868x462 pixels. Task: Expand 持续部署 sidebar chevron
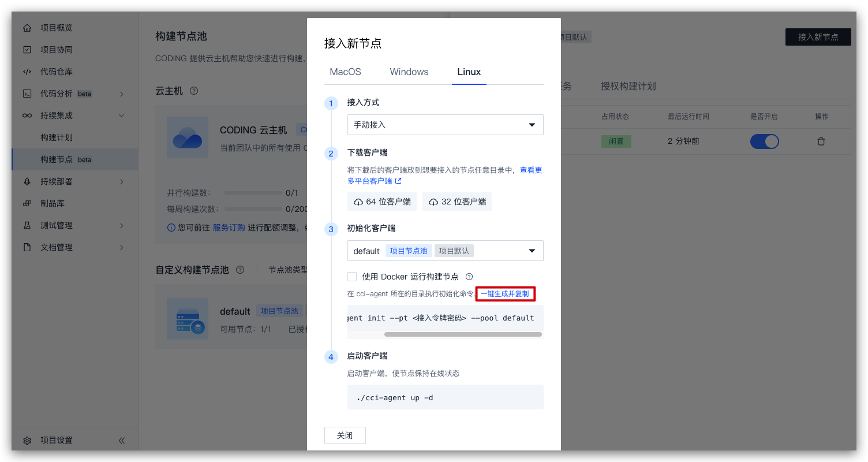pyautogui.click(x=122, y=181)
